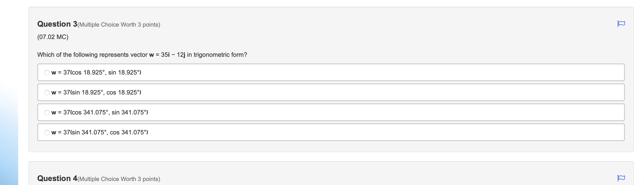Viewport: 644px width, 185px height.
Task: Click the third answer choice row
Action: tap(325, 112)
